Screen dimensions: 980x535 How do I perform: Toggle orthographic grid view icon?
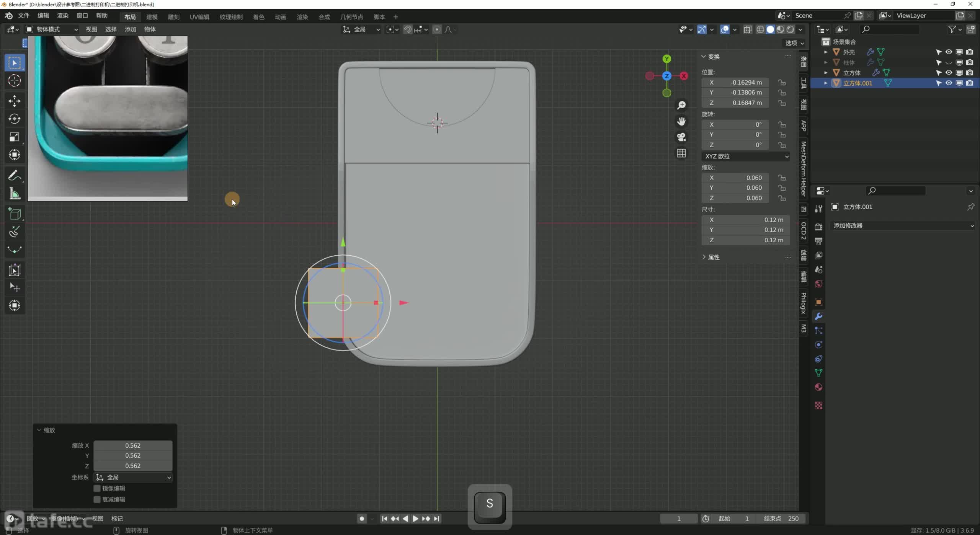[x=681, y=153]
